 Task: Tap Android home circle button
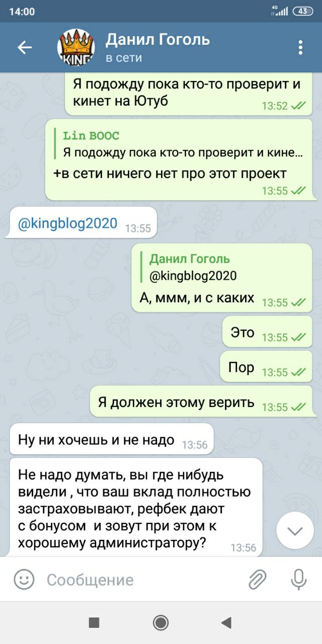click(161, 622)
